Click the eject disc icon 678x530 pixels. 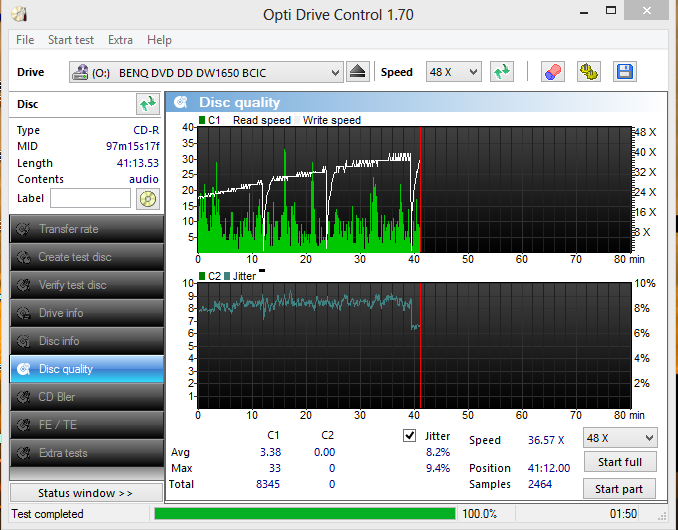click(x=358, y=72)
